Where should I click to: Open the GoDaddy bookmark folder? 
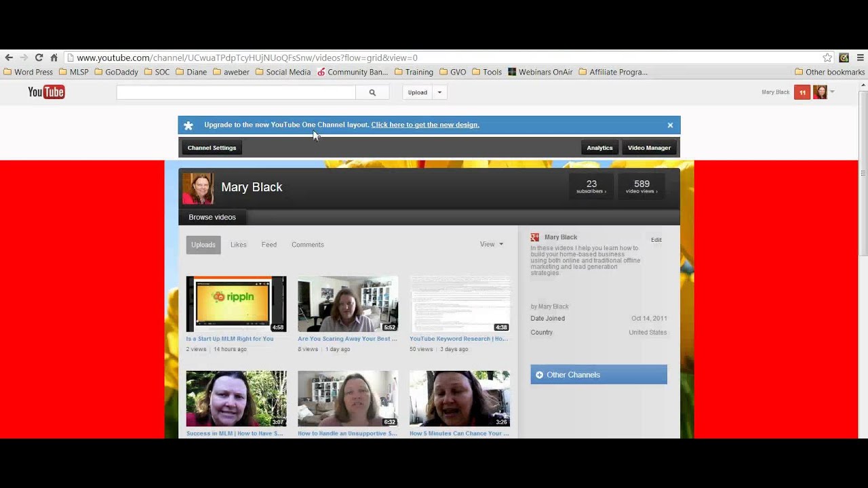pyautogui.click(x=116, y=72)
